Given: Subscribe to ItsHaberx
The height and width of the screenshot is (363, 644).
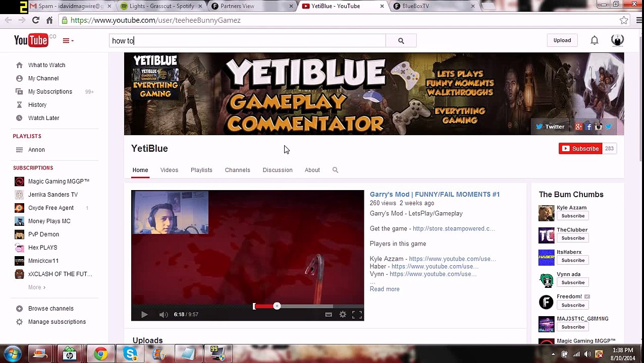Looking at the screenshot, I should 573,260.
